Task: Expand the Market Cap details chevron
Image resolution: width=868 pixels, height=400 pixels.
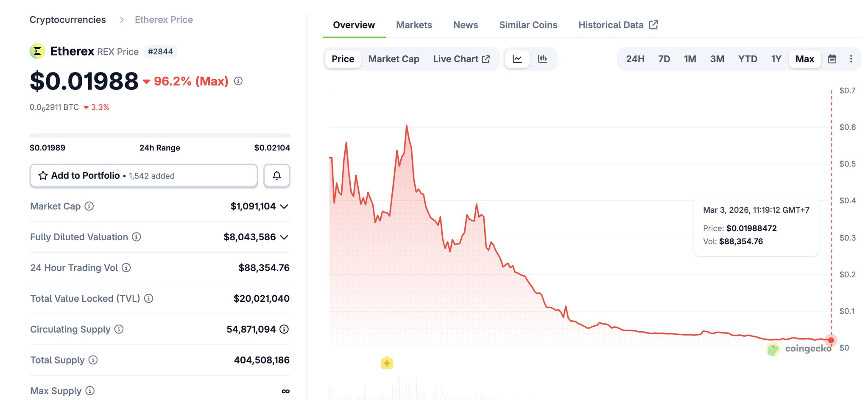Action: point(284,206)
